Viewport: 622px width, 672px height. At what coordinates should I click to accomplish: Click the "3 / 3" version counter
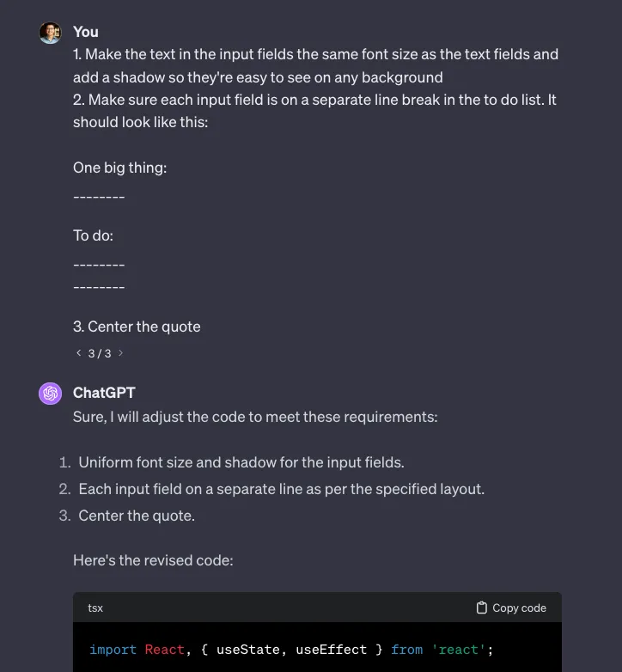tap(100, 353)
